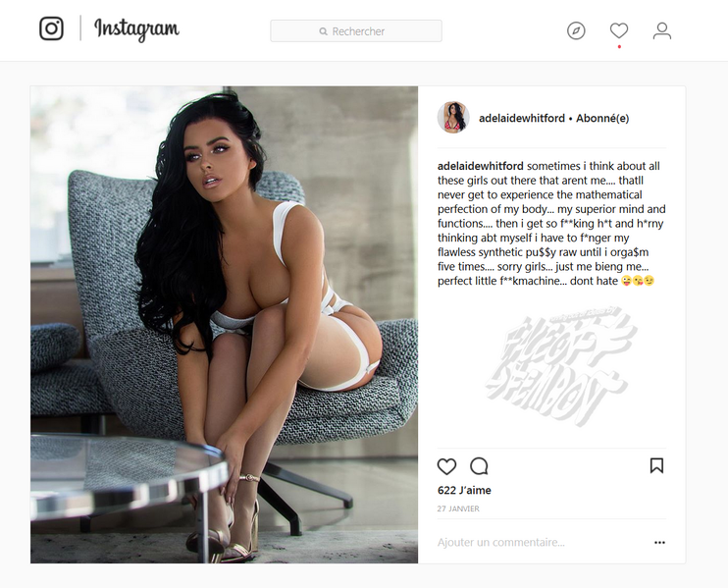Click the Instagram camera logo icon

[51, 28]
